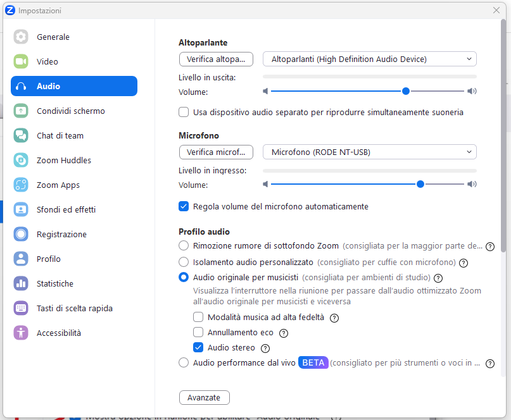Show help for Modalità musica ad alta fedeltà
This screenshot has height=420, width=511.
click(334, 318)
